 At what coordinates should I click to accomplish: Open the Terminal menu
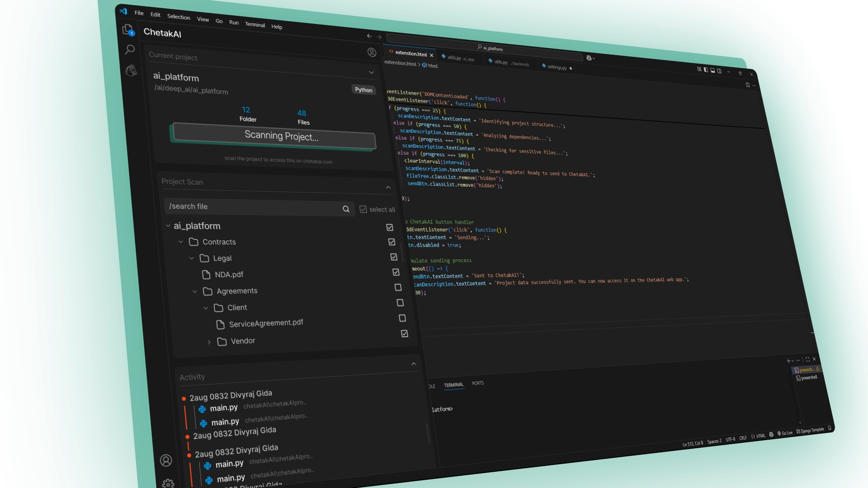pyautogui.click(x=255, y=24)
